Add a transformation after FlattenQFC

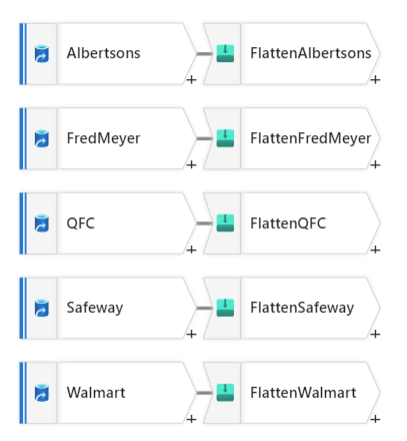click(x=375, y=249)
